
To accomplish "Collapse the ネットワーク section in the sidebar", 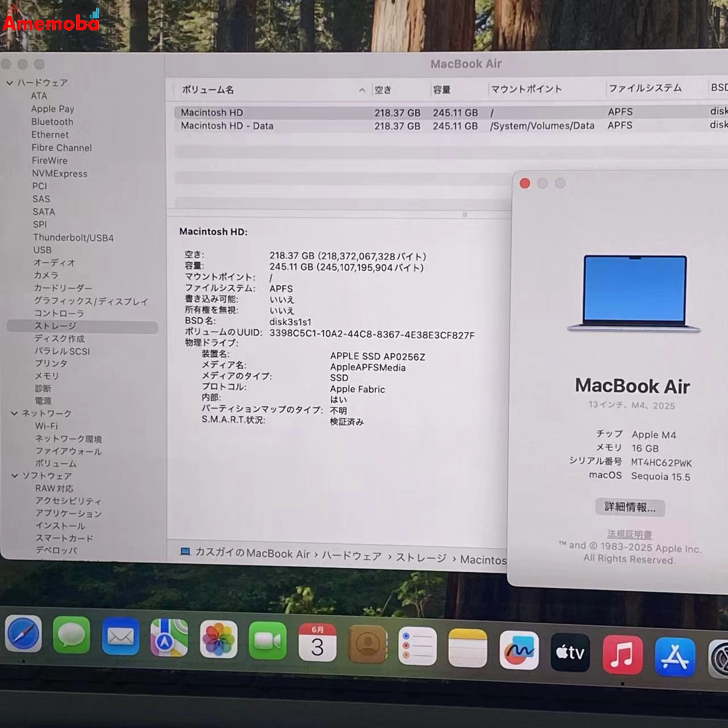I will click(x=14, y=413).
